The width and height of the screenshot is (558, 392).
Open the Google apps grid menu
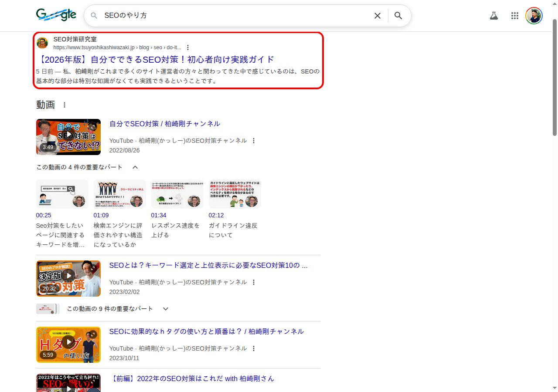coord(514,15)
